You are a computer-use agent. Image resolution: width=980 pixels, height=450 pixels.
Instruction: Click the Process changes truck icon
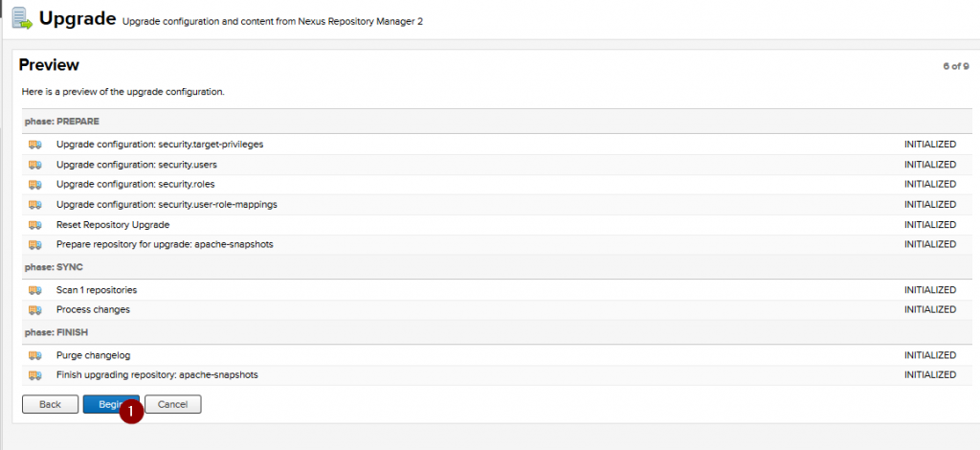35,310
